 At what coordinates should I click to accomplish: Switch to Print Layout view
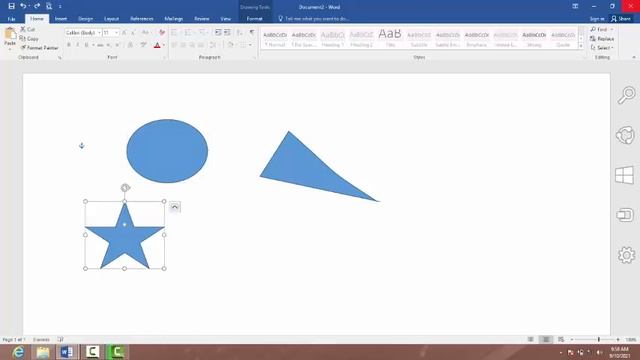tap(546, 339)
